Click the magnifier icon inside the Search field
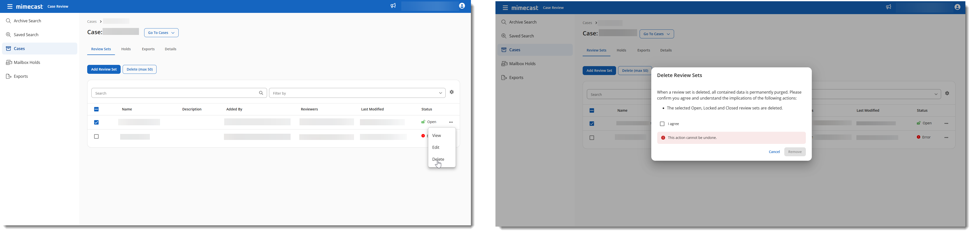 click(261, 93)
